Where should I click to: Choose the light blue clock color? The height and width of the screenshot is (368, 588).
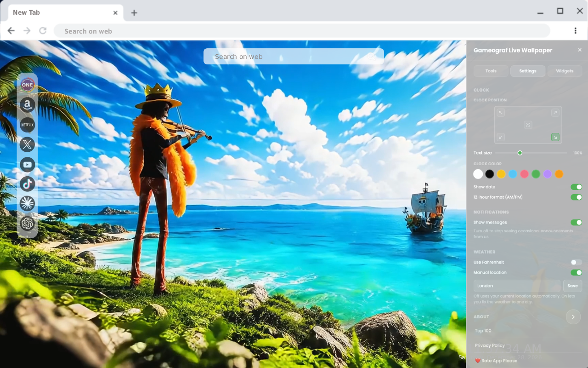tap(513, 174)
